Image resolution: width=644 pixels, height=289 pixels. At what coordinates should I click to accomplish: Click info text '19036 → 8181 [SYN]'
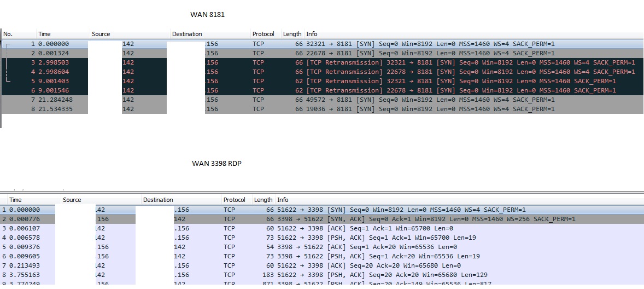(x=341, y=109)
